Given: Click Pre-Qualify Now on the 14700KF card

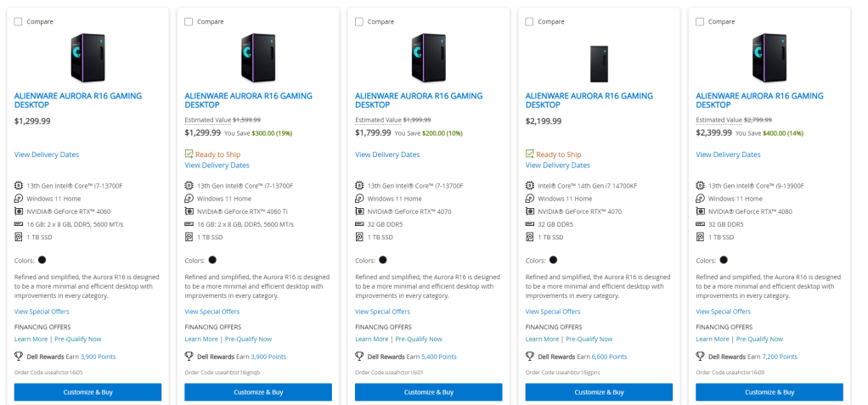Looking at the screenshot, I should (x=589, y=339).
